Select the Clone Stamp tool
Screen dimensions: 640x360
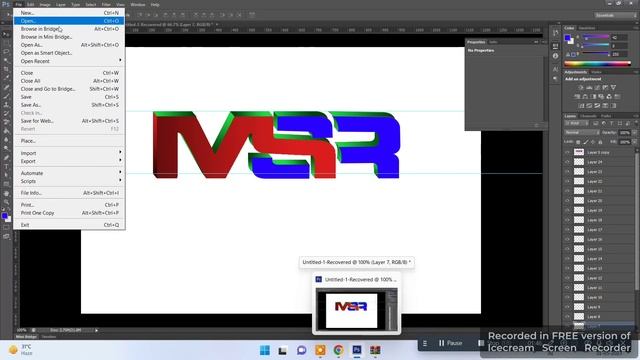[6, 105]
